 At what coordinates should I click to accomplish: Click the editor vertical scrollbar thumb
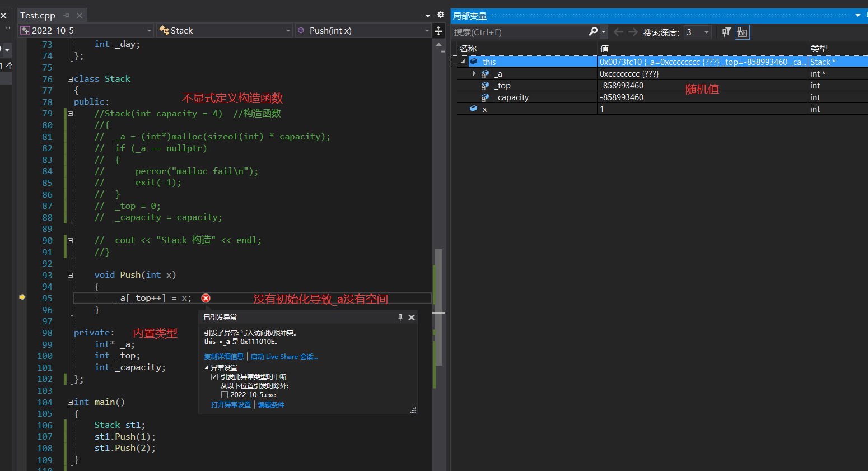click(x=438, y=307)
